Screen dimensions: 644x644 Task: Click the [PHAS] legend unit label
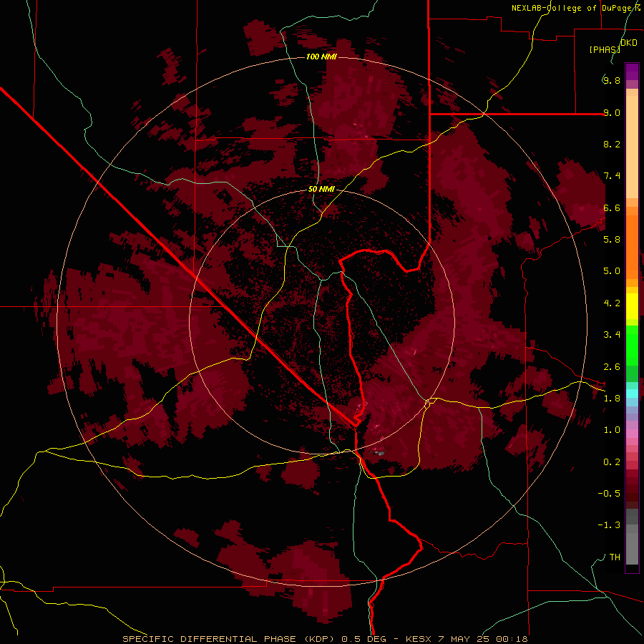pyautogui.click(x=605, y=49)
